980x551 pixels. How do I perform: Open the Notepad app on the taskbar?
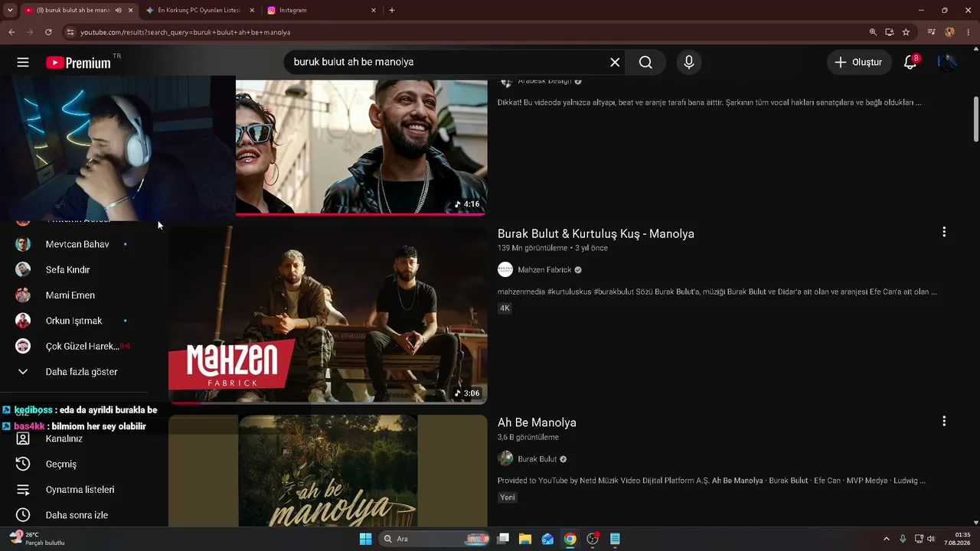615,539
